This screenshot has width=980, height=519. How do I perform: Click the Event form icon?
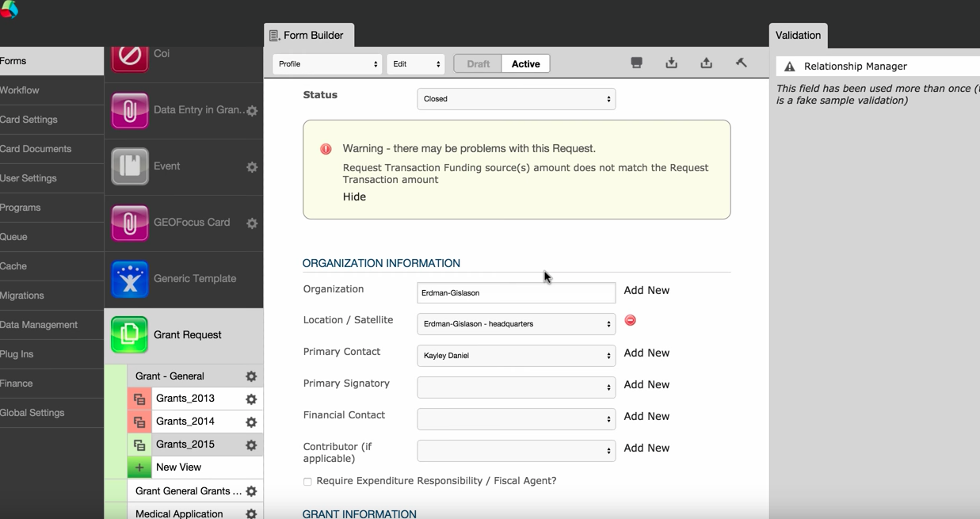129,166
